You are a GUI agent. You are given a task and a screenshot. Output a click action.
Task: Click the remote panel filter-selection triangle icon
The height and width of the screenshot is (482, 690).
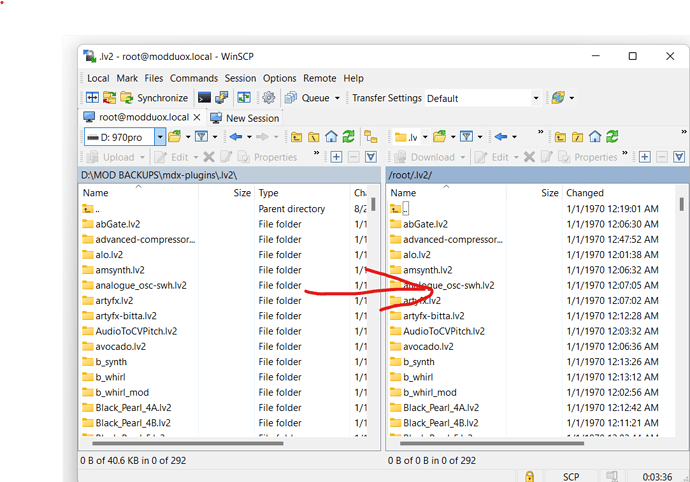pyautogui.click(x=679, y=157)
